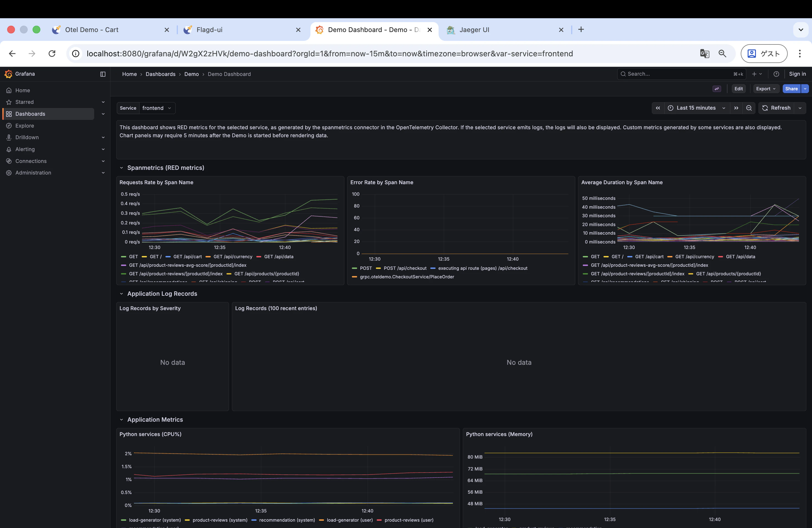Open Explore in the sidebar

pyautogui.click(x=25, y=126)
